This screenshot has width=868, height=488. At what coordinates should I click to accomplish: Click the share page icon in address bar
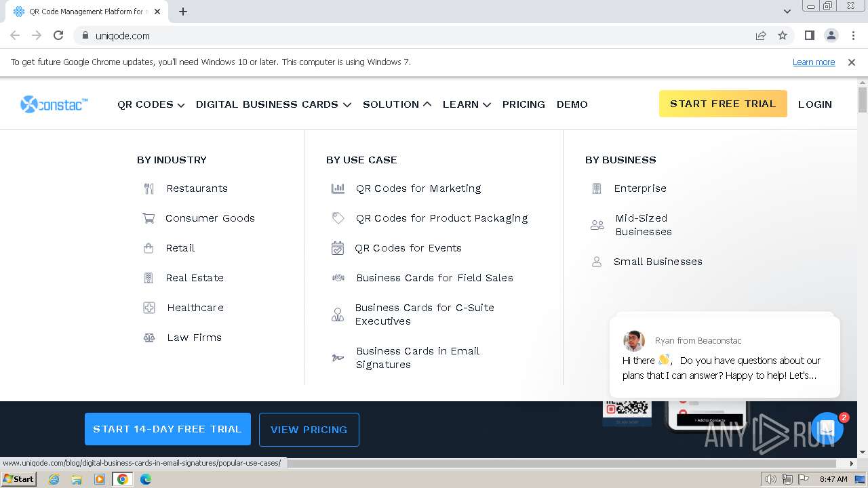coord(761,35)
